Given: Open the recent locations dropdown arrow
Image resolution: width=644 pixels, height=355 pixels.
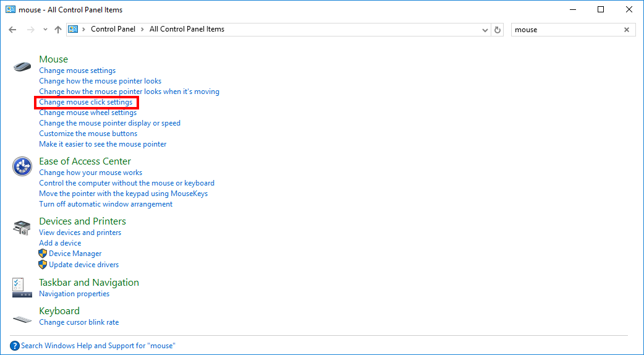Looking at the screenshot, I should click(x=45, y=30).
